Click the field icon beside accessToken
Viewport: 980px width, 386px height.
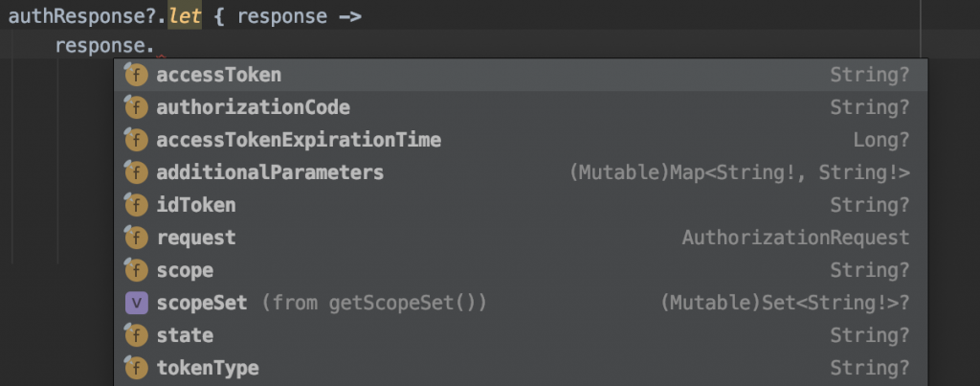tap(137, 75)
